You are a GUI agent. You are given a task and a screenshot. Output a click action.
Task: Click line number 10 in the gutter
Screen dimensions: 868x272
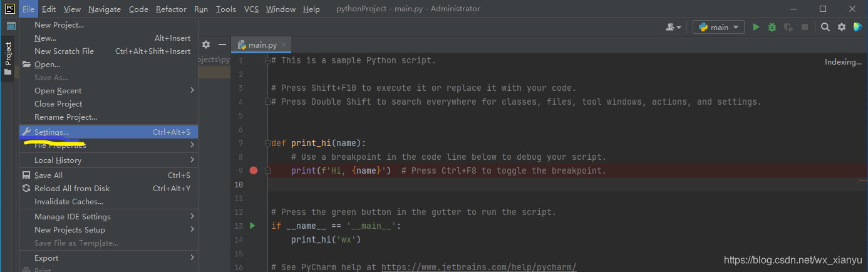[239, 184]
